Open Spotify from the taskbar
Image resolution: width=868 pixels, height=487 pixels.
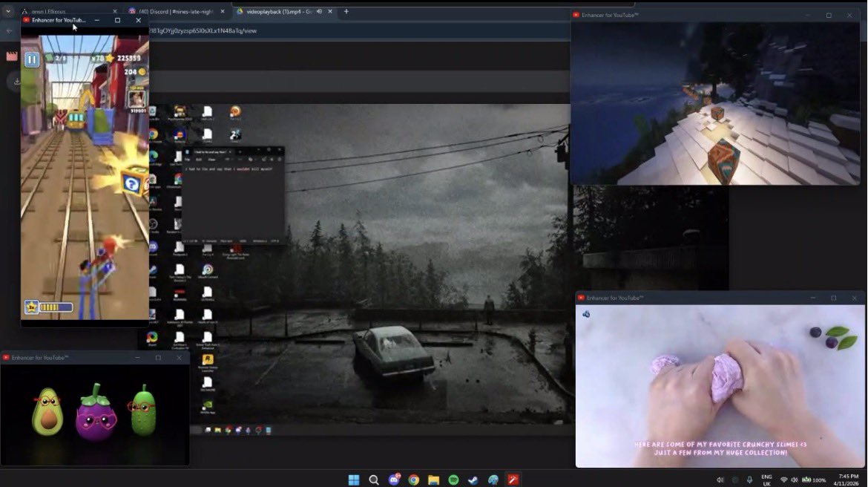453,480
